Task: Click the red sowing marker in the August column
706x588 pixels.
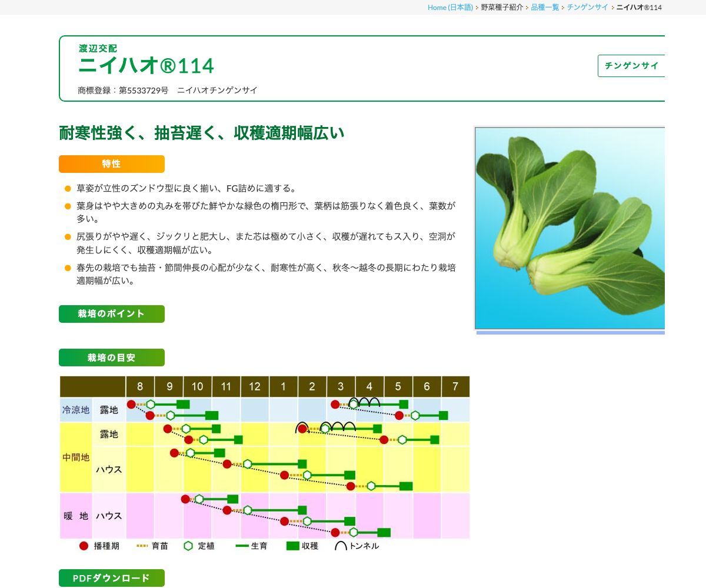Action: click(x=131, y=403)
